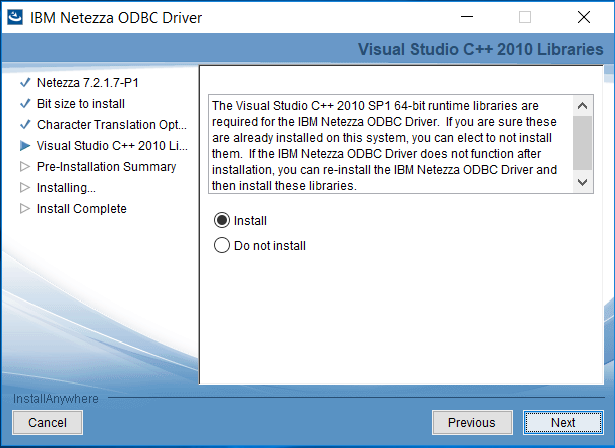Click the checkmark next to Bit size to install

(x=25, y=104)
